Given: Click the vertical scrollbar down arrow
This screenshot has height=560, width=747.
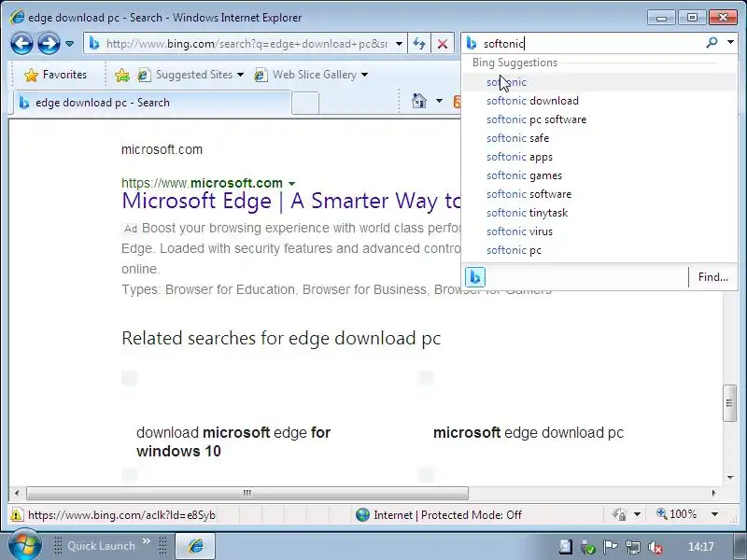Looking at the screenshot, I should (x=730, y=477).
